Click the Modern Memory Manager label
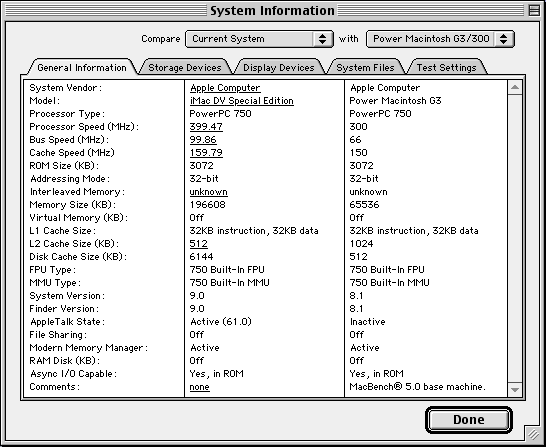 click(88, 348)
